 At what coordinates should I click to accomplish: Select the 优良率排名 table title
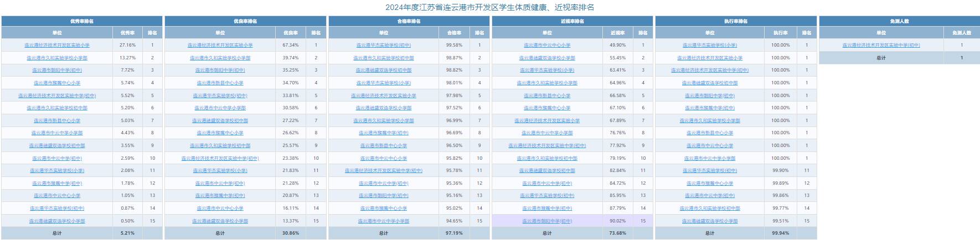point(245,21)
